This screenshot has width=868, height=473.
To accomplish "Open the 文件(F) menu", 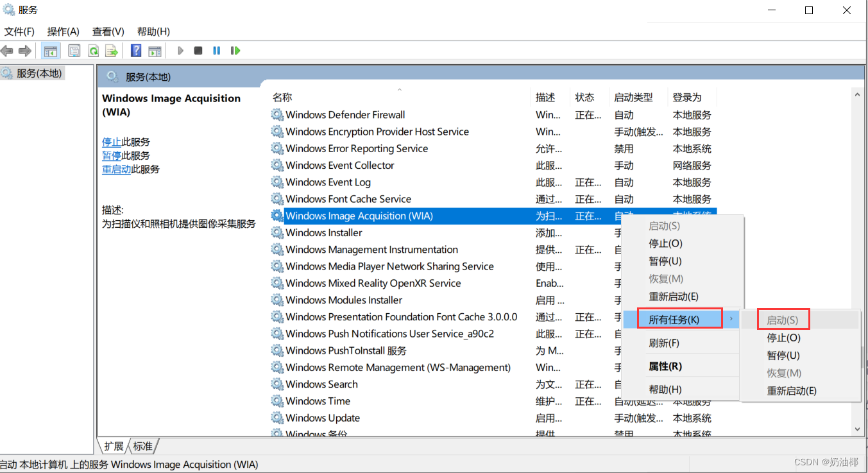I will [19, 31].
